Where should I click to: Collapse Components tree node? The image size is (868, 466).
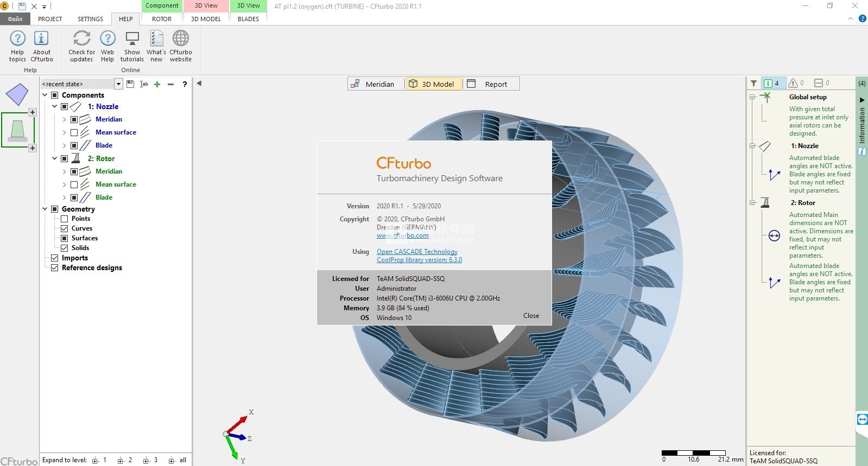point(45,95)
